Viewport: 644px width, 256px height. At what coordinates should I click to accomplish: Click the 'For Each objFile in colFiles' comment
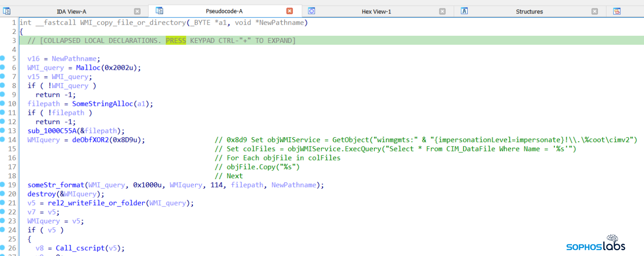coord(277,158)
